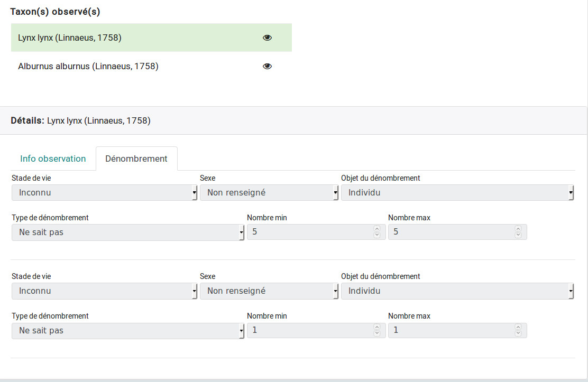Click the spinner on Nombre max showing 5
Screen dimensions: 588x382
click(518, 231)
